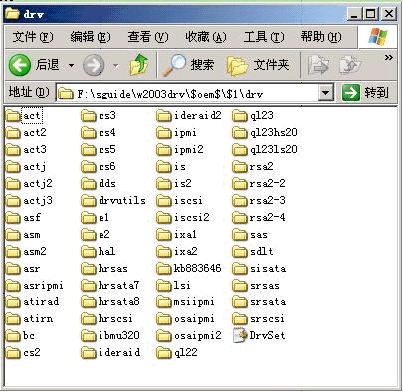Select the ql23hs20 folder
The height and width of the screenshot is (392, 403).
(x=265, y=133)
